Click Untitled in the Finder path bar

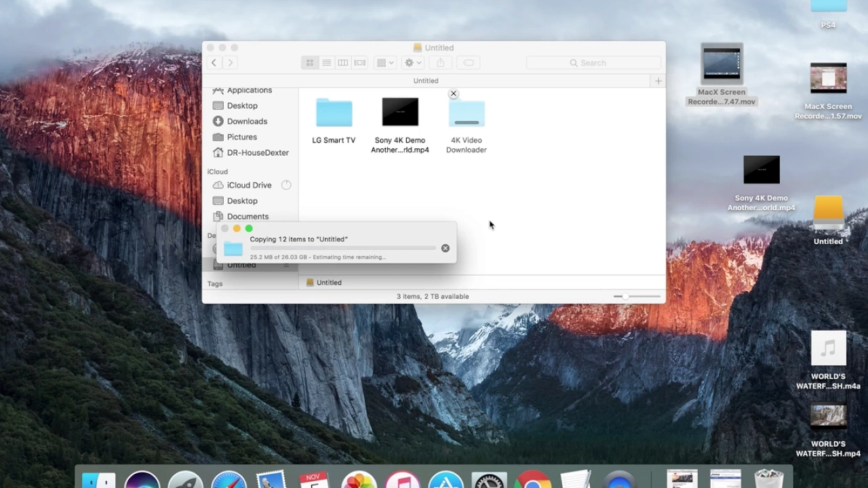point(324,283)
